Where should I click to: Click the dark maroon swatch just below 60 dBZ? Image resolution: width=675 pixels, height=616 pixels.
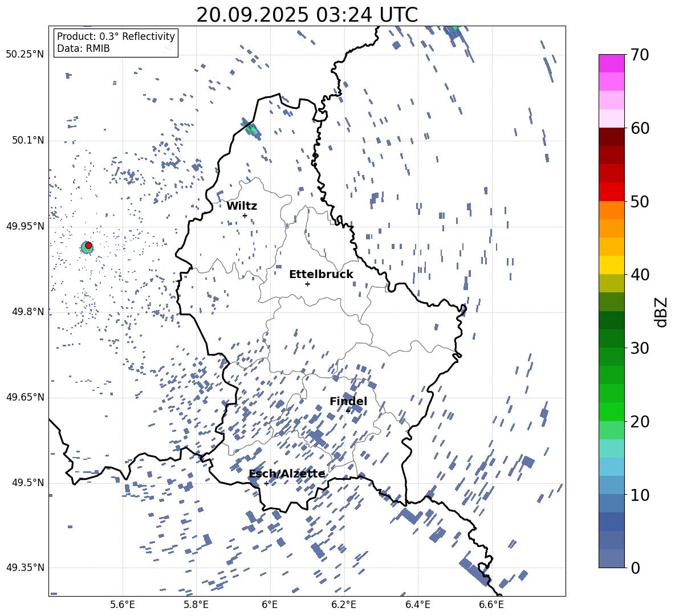click(611, 137)
